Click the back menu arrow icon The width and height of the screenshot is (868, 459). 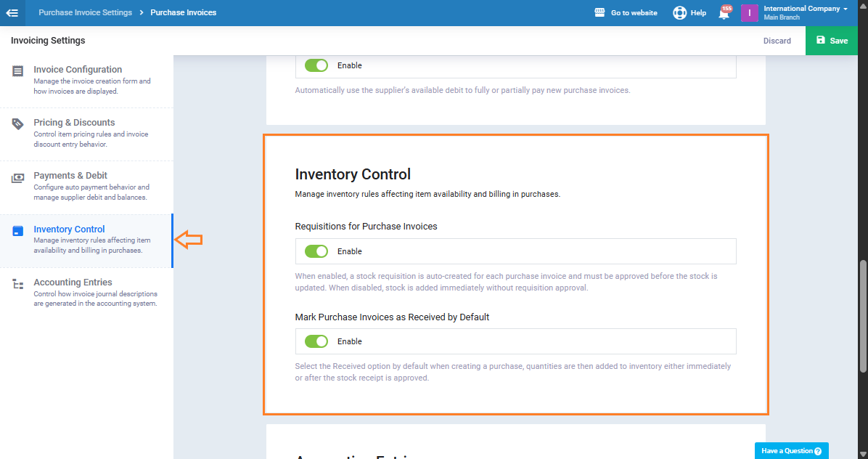[x=12, y=12]
